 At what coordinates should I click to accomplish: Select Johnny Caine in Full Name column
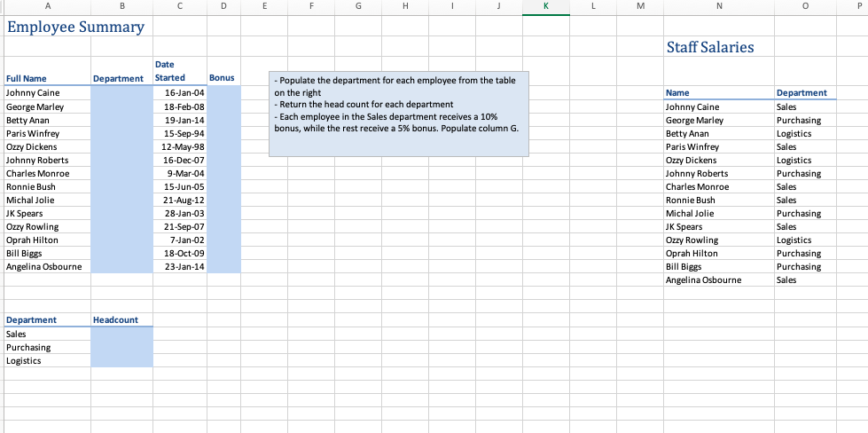[x=48, y=93]
